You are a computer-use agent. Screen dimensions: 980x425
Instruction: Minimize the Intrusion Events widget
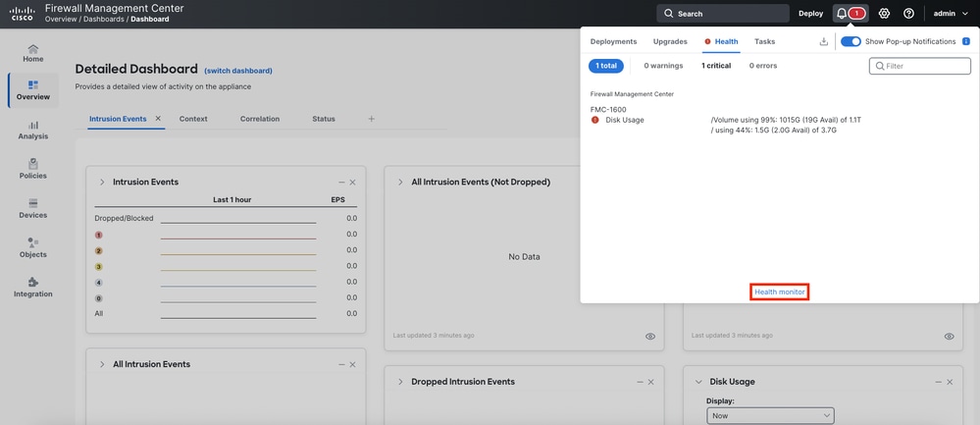(x=341, y=183)
